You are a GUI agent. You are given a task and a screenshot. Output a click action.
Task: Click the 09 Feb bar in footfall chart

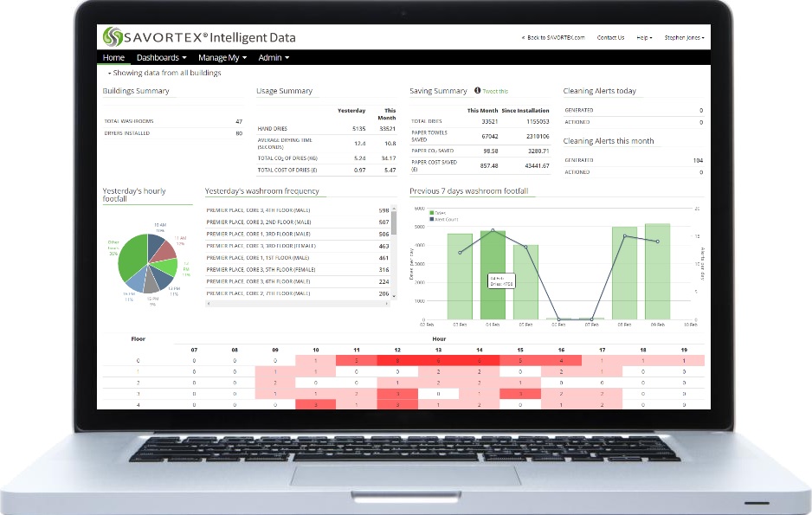658,272
